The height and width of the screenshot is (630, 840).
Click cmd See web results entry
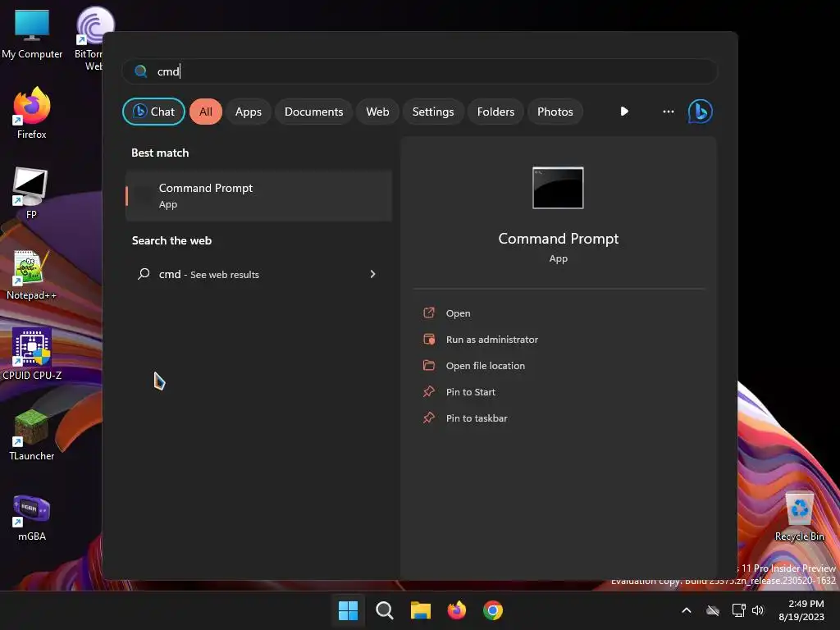(258, 274)
